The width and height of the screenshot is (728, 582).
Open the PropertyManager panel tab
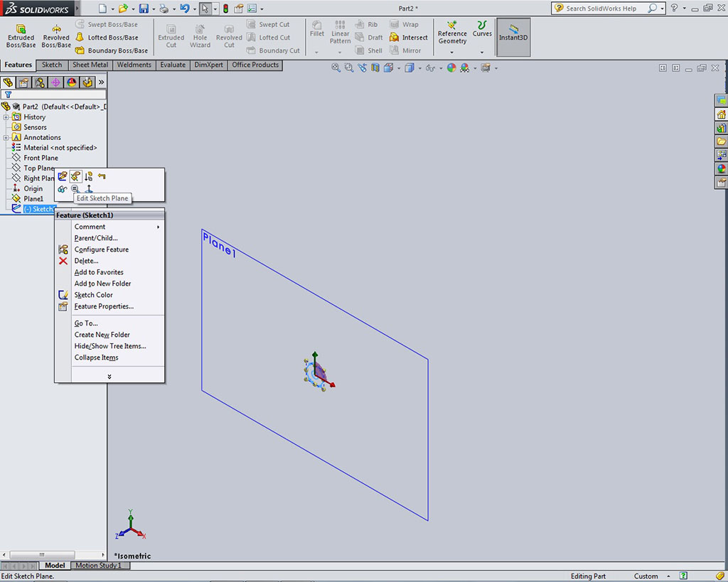(x=23, y=82)
